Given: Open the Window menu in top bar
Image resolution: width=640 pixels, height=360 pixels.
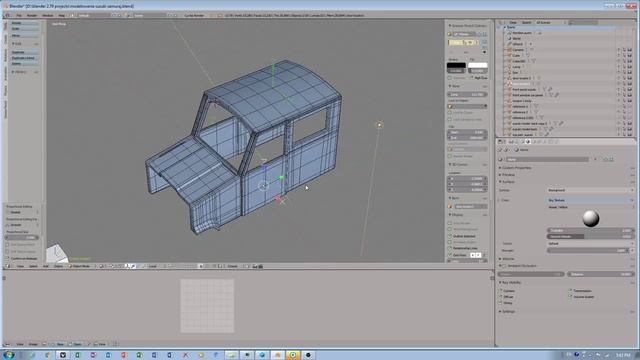Looking at the screenshot, I should point(48,15).
